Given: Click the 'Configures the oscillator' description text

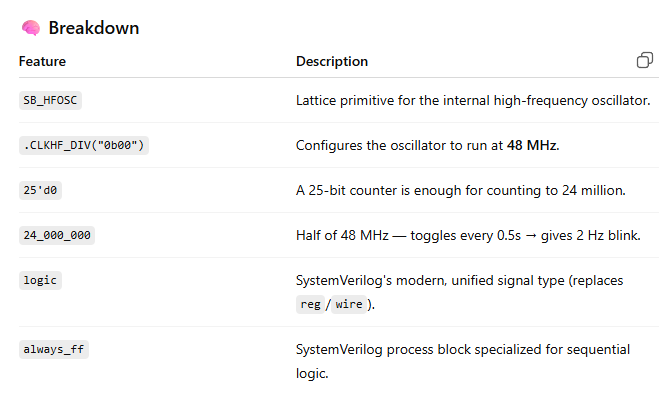Looking at the screenshot, I should 400,145.
